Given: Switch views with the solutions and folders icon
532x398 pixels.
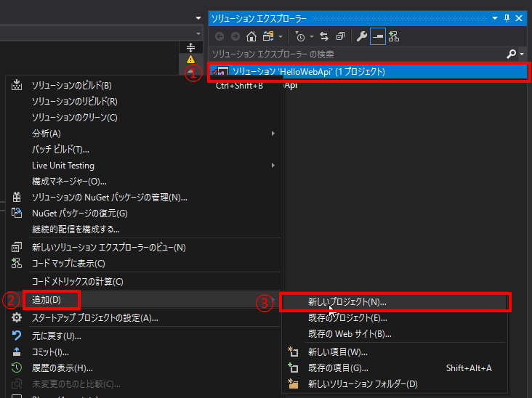Looking at the screenshot, I should point(268,36).
